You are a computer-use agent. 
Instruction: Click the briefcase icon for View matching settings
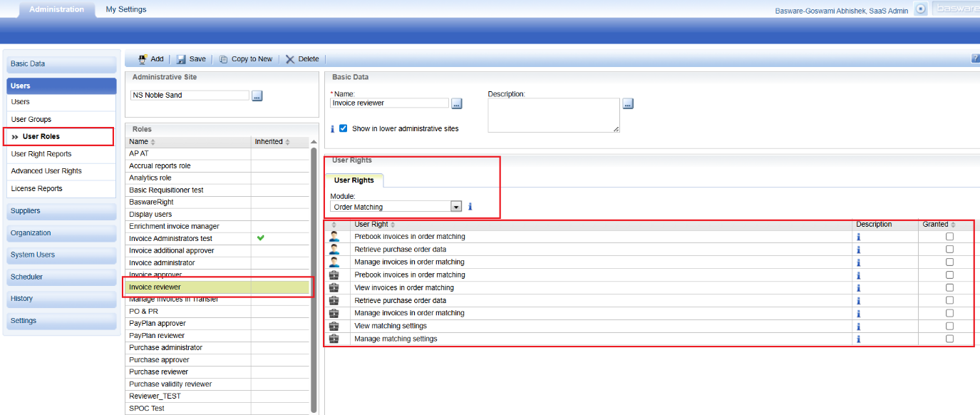pos(334,326)
